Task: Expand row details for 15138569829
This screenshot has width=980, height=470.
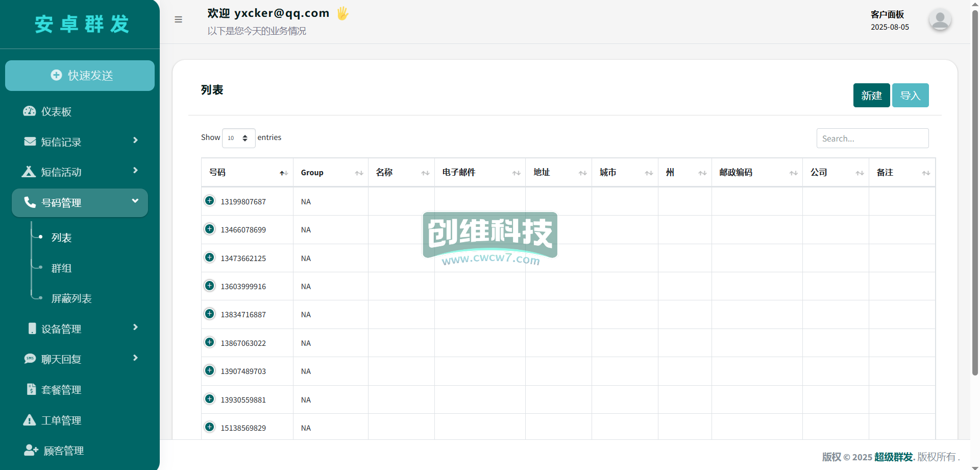Action: pyautogui.click(x=209, y=427)
